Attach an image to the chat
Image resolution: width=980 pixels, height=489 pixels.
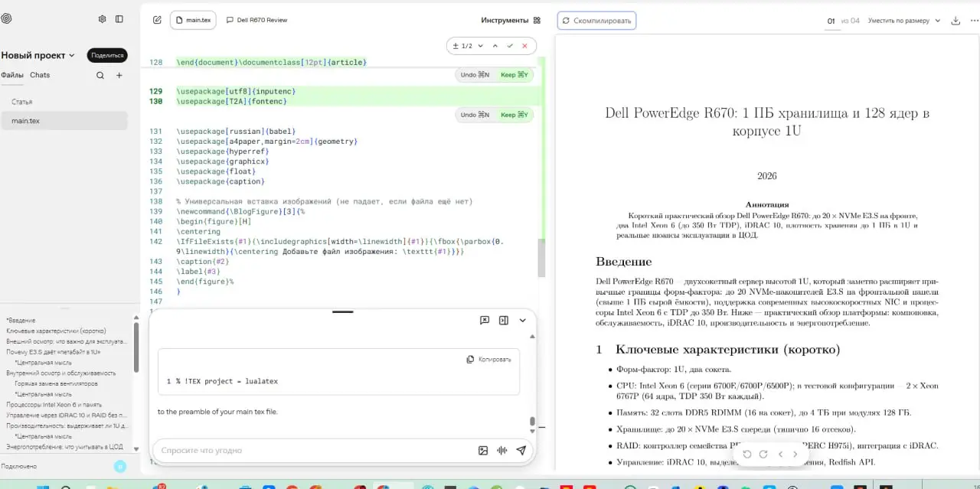pos(483,451)
